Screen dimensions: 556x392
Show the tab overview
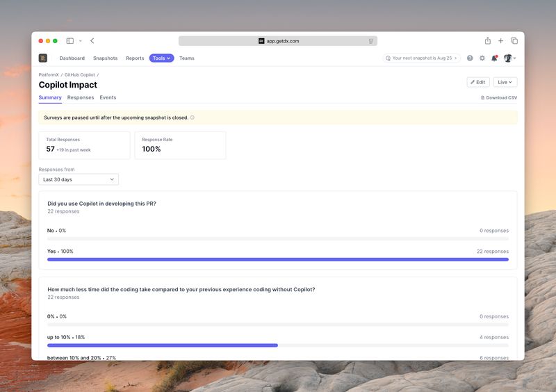point(514,41)
